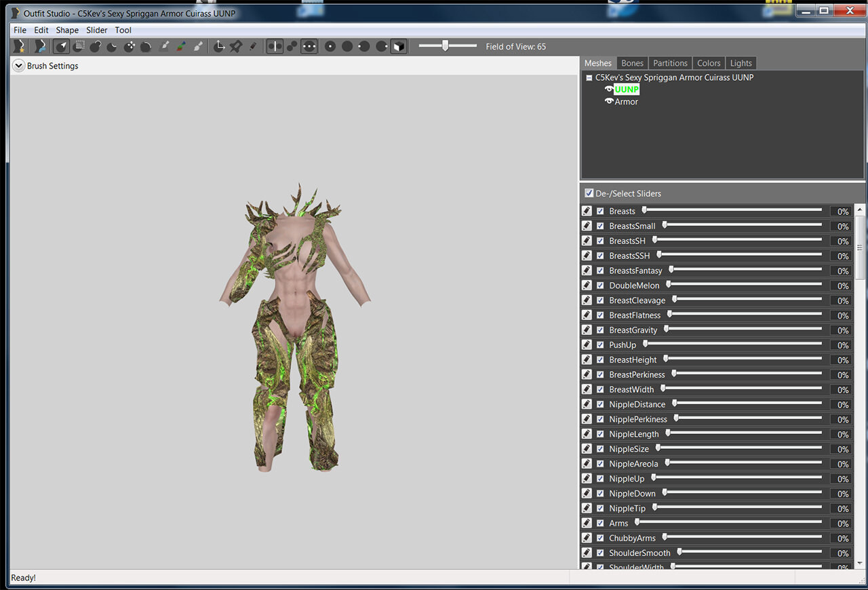Uncheck the BreastsFantasy slider checkbox
The image size is (868, 590).
pos(600,271)
